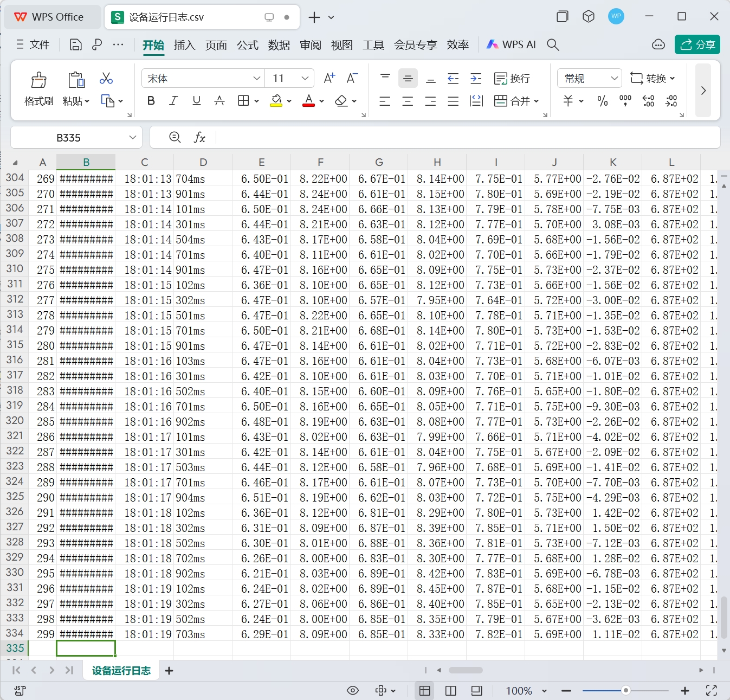730x700 pixels.
Task: Click the currency format icon
Action: click(x=567, y=101)
